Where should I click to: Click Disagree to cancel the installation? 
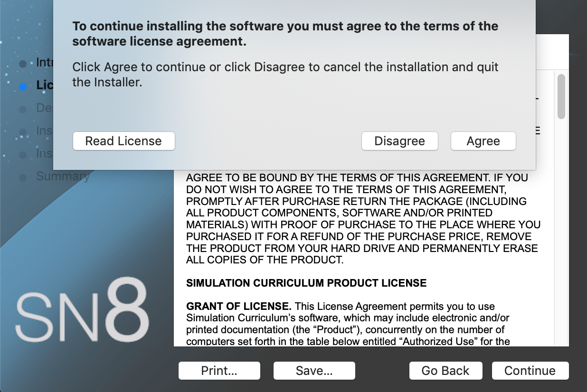(x=399, y=141)
